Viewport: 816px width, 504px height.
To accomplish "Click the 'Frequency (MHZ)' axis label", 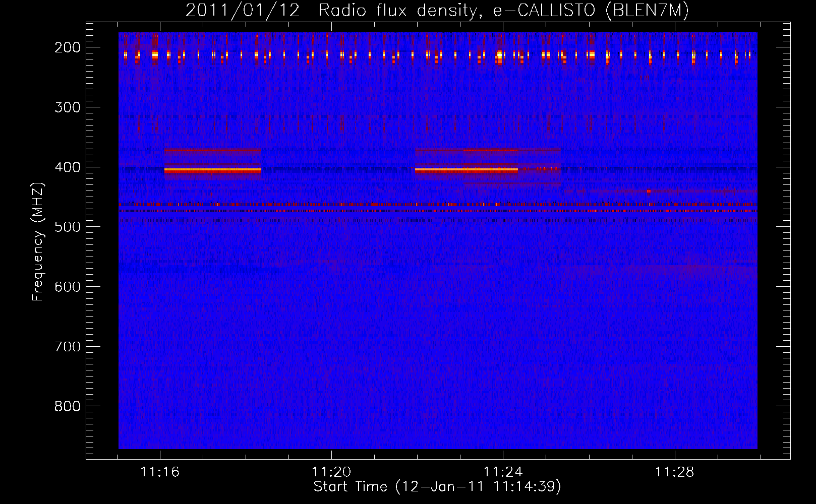I will (x=38, y=241).
